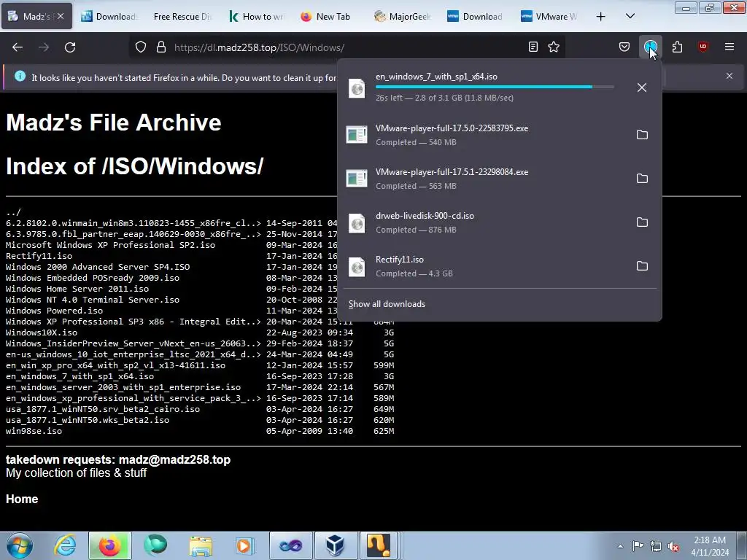Switch to the MajorGeeks tab
This screenshot has height=560, width=747.
(x=403, y=17)
